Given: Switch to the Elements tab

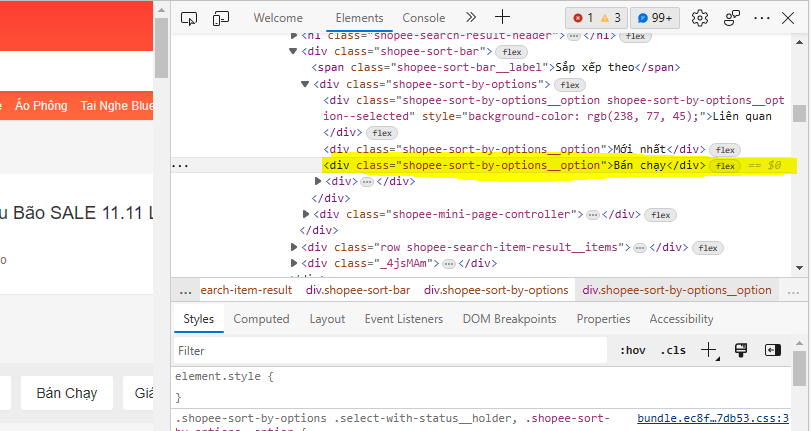Looking at the screenshot, I should coord(359,18).
